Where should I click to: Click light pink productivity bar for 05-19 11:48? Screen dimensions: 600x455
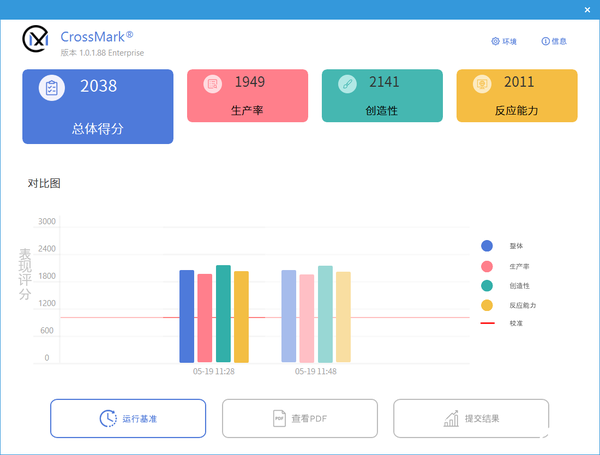307,318
